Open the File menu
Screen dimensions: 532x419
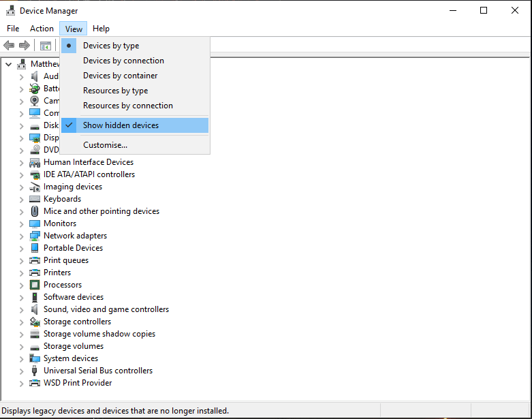tap(13, 29)
